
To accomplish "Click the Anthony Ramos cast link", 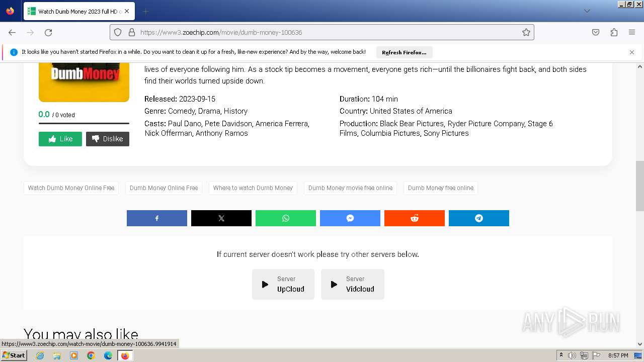I will pos(222,133).
